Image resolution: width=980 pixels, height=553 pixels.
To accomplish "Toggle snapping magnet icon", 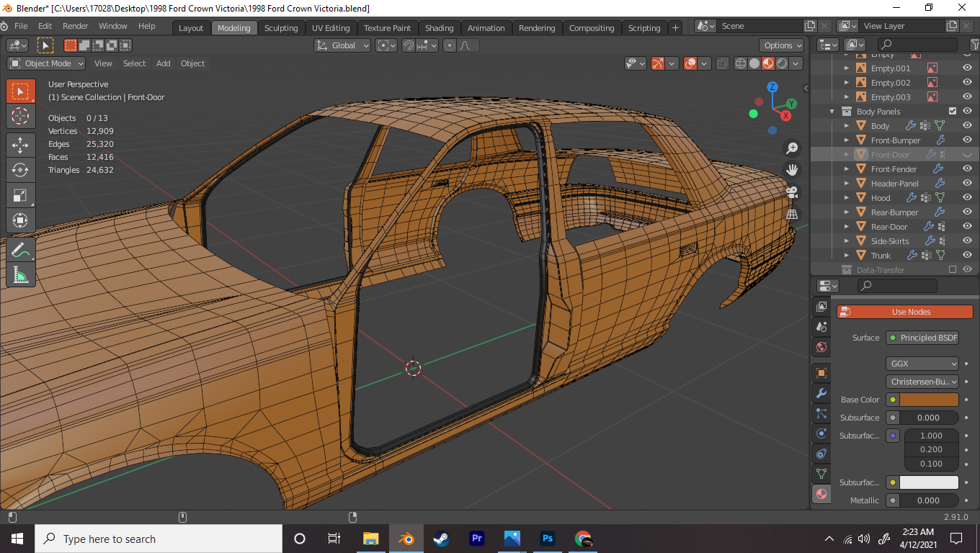I will point(409,45).
